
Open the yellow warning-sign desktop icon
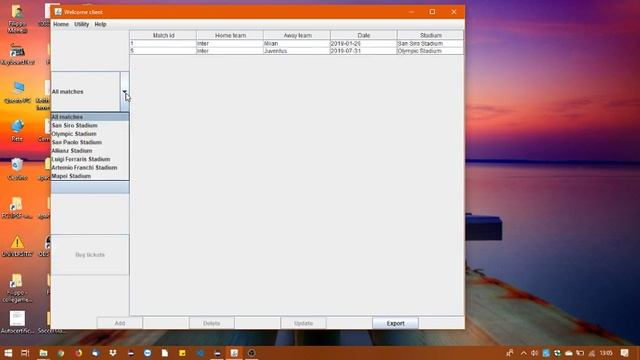(17, 246)
